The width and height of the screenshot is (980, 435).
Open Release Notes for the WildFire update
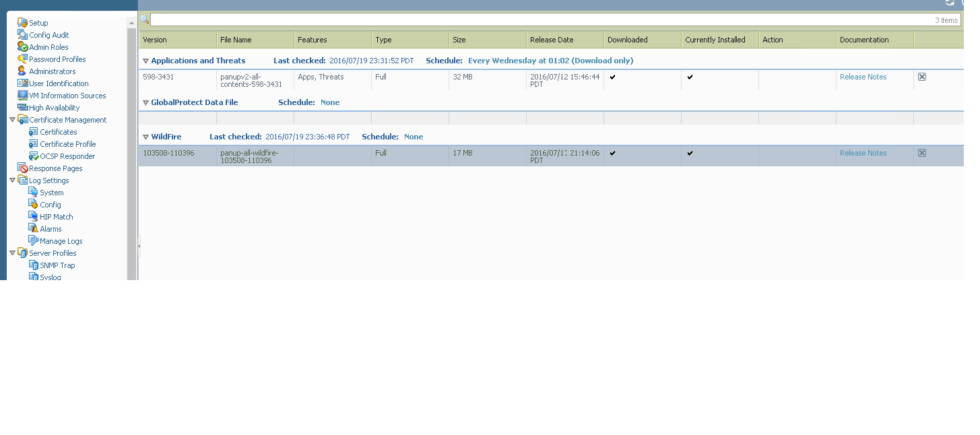[x=863, y=152]
